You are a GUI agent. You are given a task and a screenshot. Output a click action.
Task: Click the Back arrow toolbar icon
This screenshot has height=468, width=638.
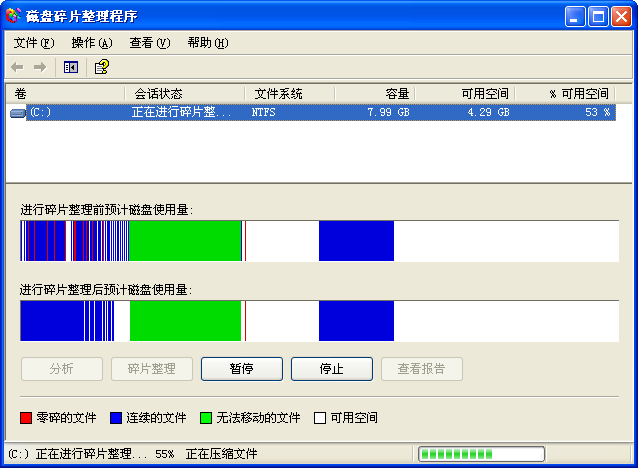[x=17, y=67]
